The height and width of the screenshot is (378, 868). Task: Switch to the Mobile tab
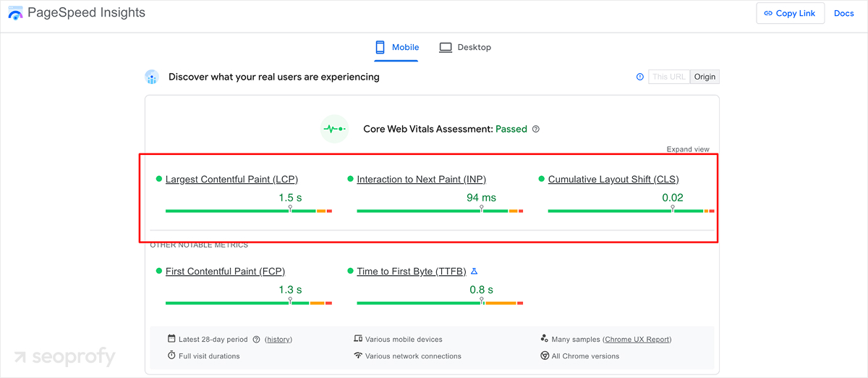coord(396,47)
